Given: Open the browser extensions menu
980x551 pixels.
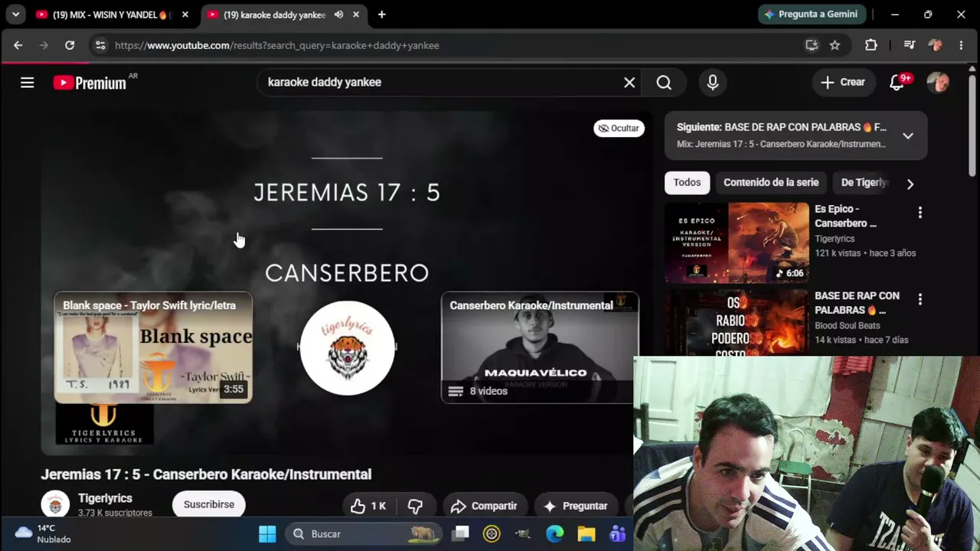Looking at the screenshot, I should point(871,45).
